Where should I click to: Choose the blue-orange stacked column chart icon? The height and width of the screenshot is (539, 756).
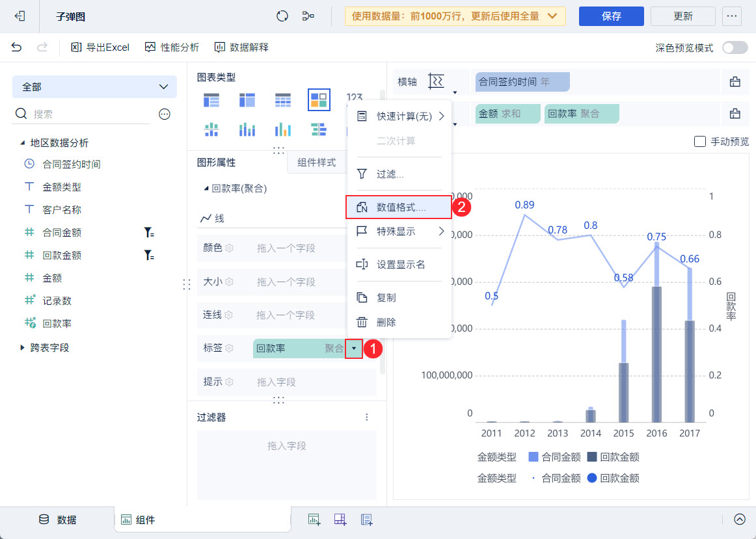pos(247,129)
